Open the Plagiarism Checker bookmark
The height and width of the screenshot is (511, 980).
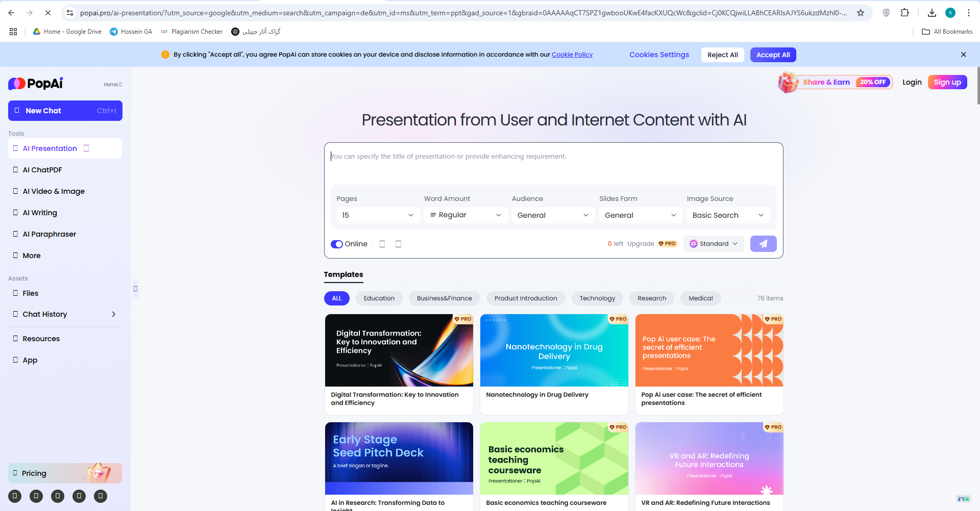click(x=192, y=32)
